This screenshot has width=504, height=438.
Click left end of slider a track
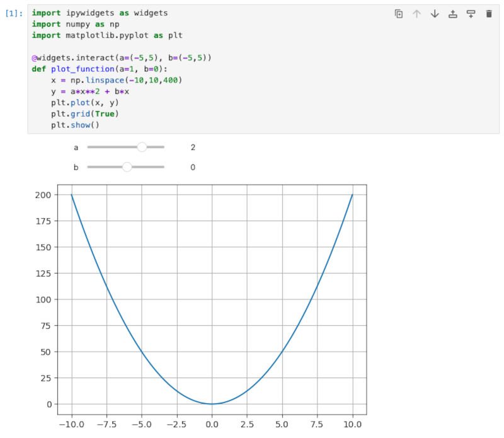coord(89,147)
